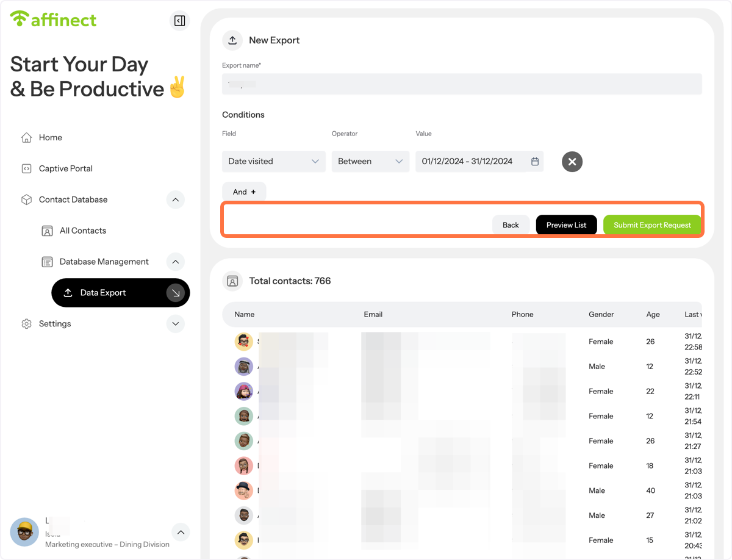The width and height of the screenshot is (732, 560).
Task: Open Settings menu item
Action: pyautogui.click(x=55, y=324)
